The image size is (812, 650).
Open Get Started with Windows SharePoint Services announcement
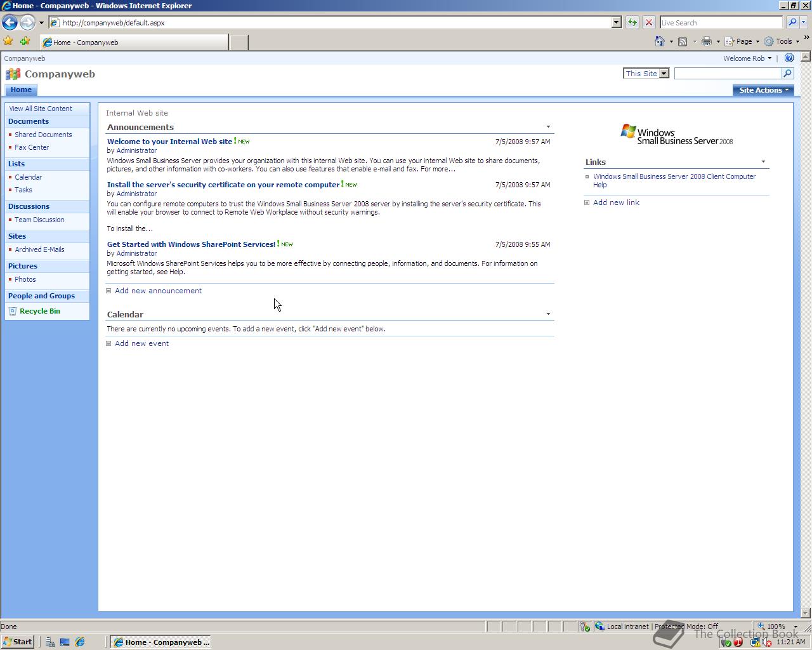tap(191, 244)
